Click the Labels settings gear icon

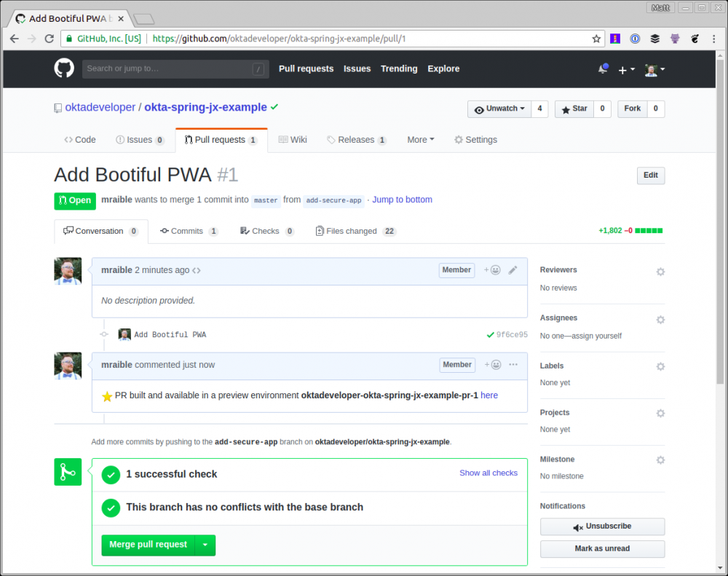tap(660, 366)
